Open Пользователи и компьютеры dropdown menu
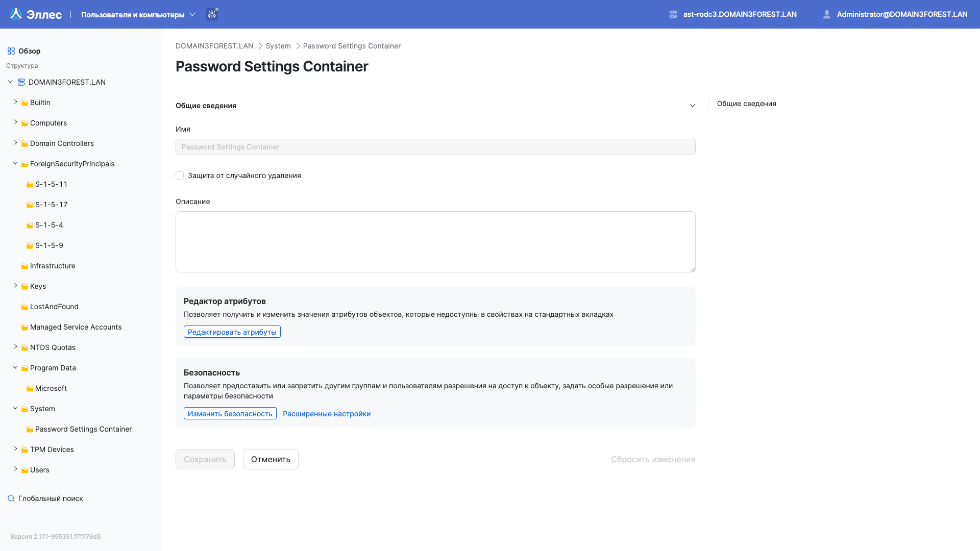The image size is (980, 551). tap(138, 14)
